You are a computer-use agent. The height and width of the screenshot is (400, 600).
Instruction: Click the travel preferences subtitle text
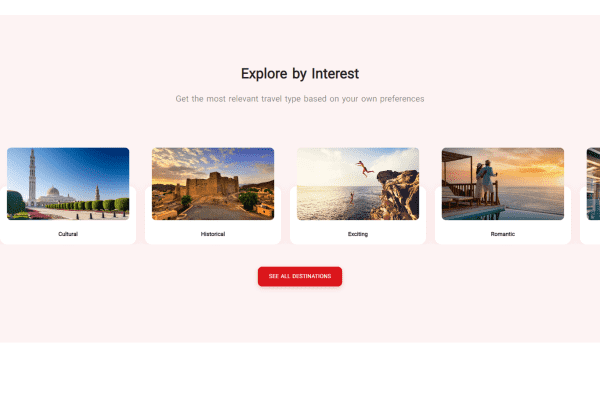pyautogui.click(x=300, y=99)
